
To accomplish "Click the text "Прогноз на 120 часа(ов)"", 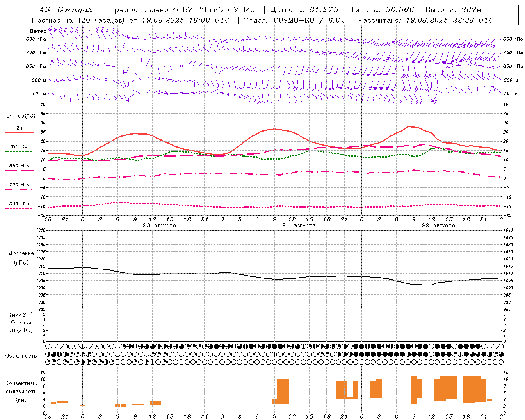I will click(79, 20).
